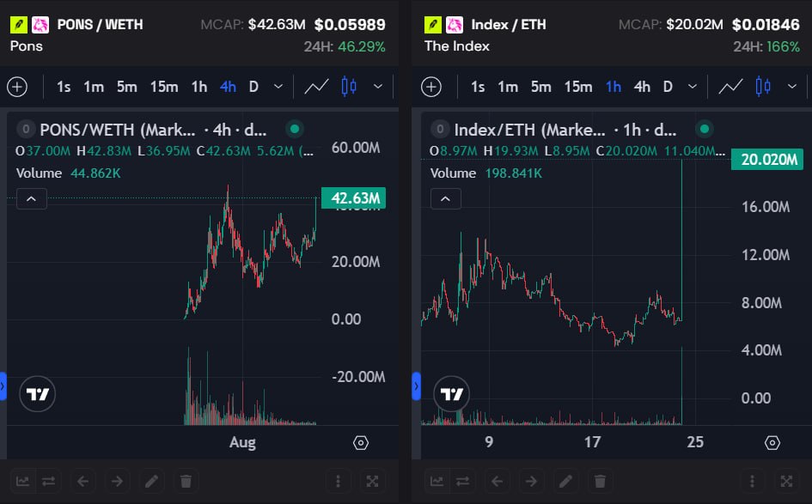Screen dimensions: 812x504
Task: Open chart settings gear on the PONS chart
Action: pyautogui.click(x=360, y=443)
